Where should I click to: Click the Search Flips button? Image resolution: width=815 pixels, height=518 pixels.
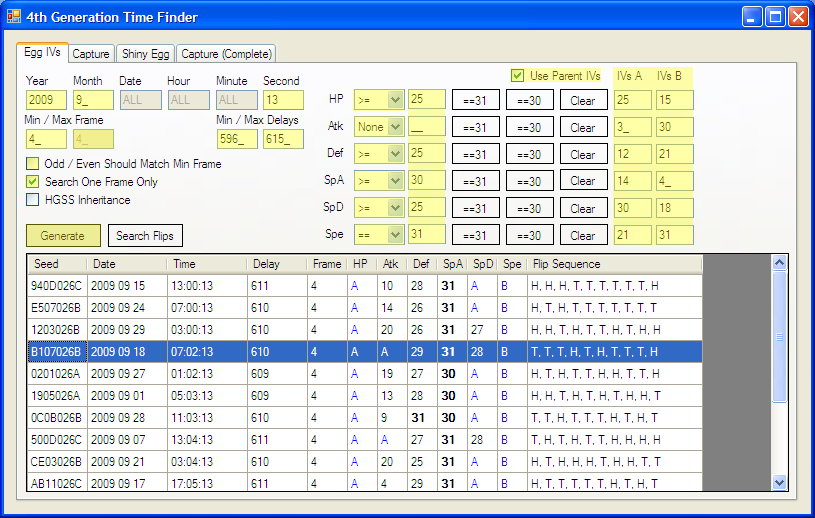(x=145, y=236)
